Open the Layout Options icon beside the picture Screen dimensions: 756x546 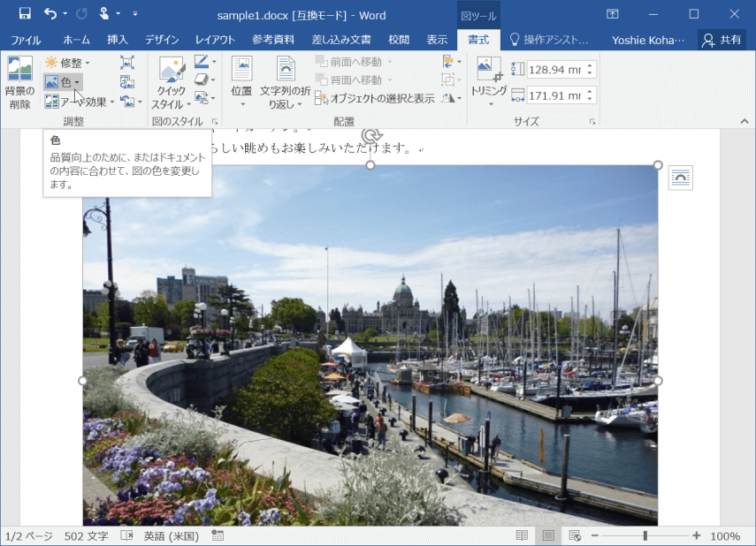pos(681,178)
